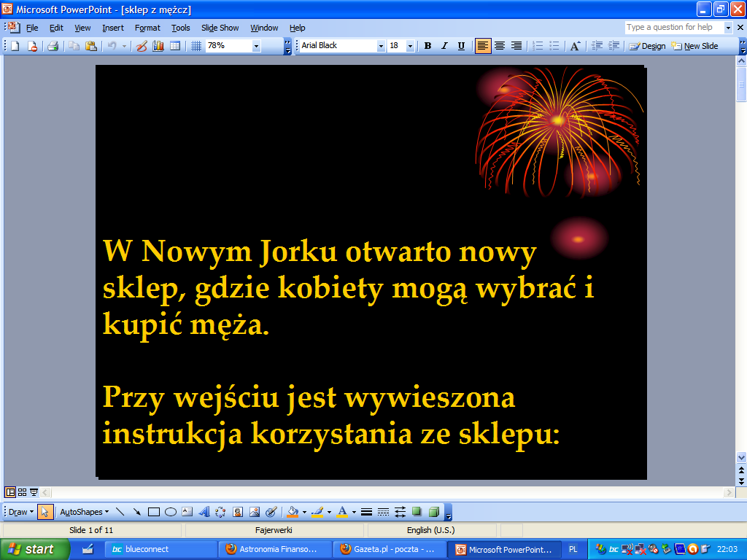Paste from clipboard icon
The image size is (747, 560).
pos(91,46)
